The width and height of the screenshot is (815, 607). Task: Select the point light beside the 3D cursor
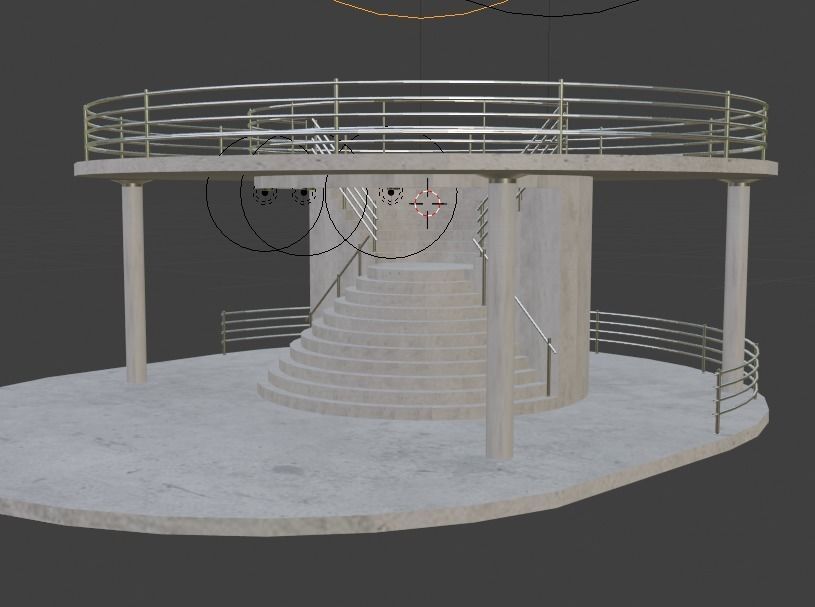coord(391,193)
